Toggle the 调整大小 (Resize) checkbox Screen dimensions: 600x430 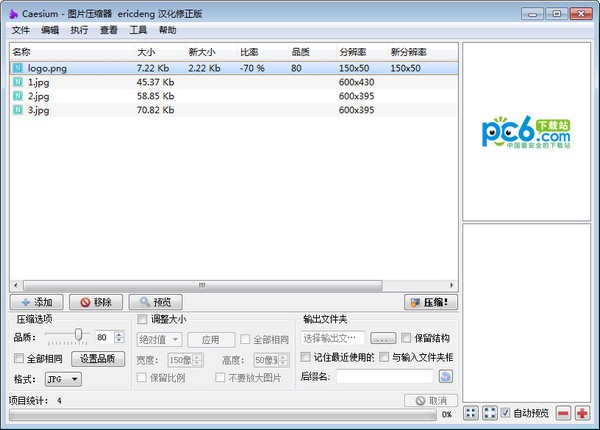click(x=142, y=319)
